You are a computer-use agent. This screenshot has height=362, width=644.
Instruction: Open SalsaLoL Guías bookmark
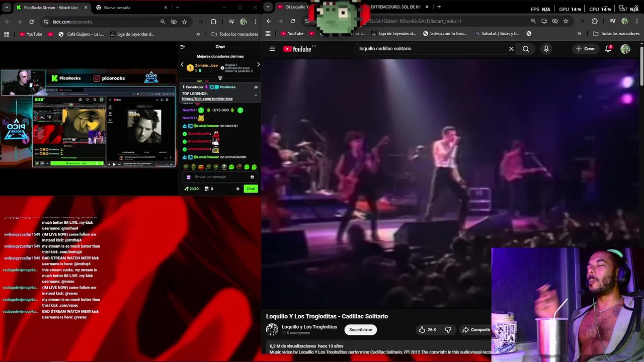click(x=497, y=34)
